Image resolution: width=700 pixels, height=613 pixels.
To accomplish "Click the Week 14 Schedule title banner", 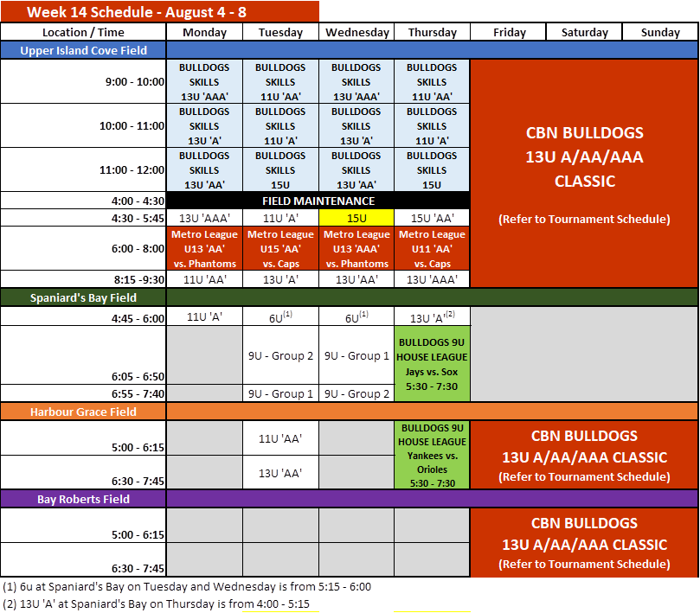I will pos(159,11).
